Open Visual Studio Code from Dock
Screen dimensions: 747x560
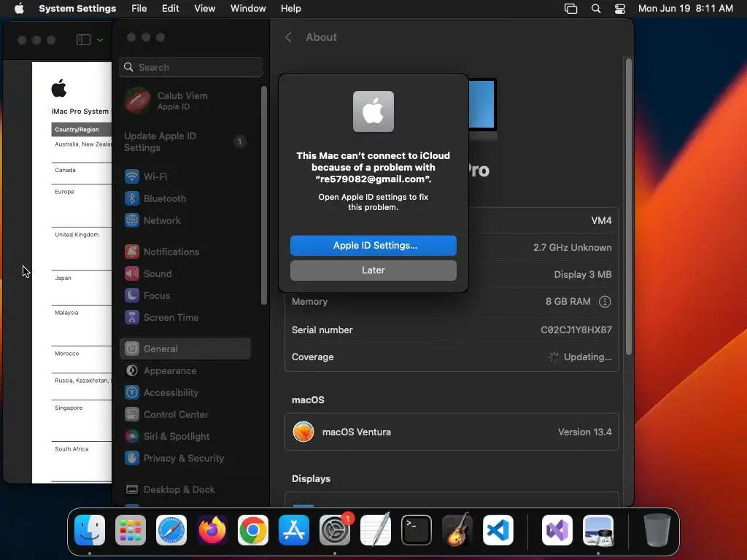pyautogui.click(x=498, y=530)
